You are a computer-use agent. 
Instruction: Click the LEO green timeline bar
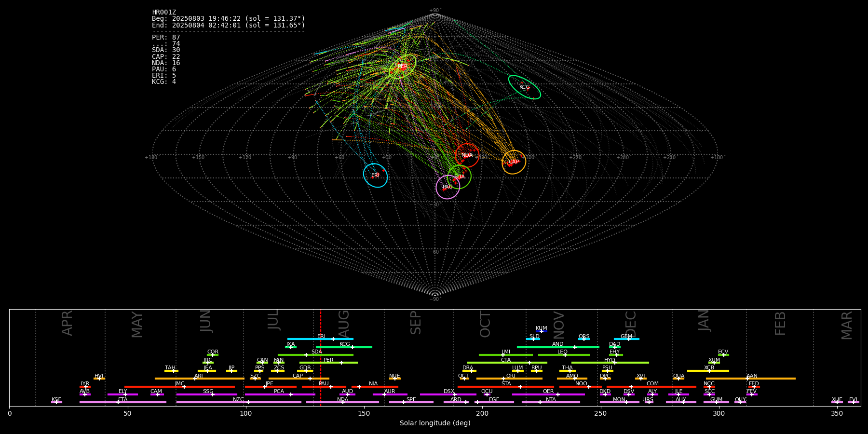(564, 354)
